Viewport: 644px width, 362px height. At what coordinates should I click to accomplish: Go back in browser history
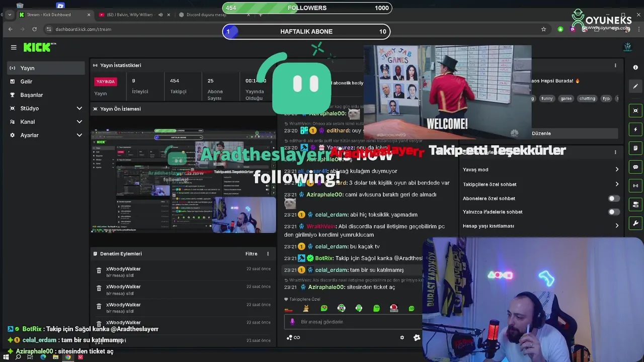point(10,29)
